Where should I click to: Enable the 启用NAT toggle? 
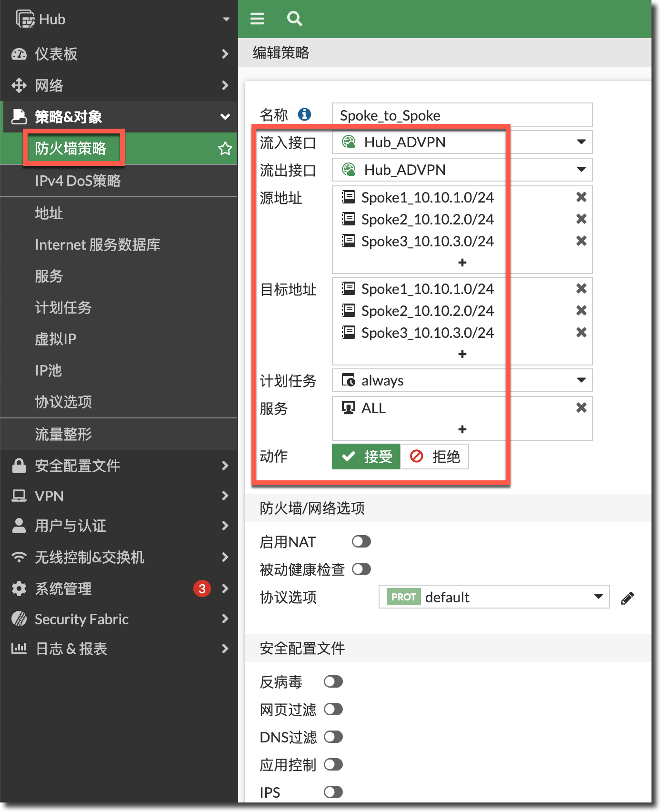361,542
